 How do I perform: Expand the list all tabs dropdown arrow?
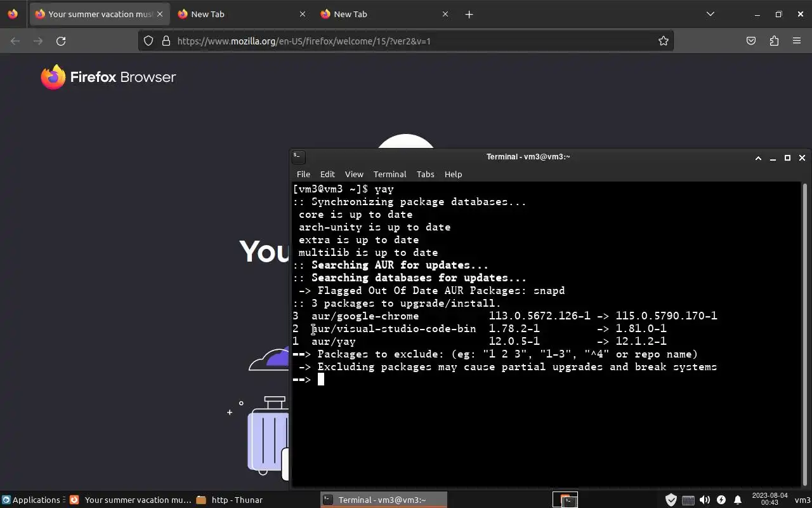tap(710, 14)
